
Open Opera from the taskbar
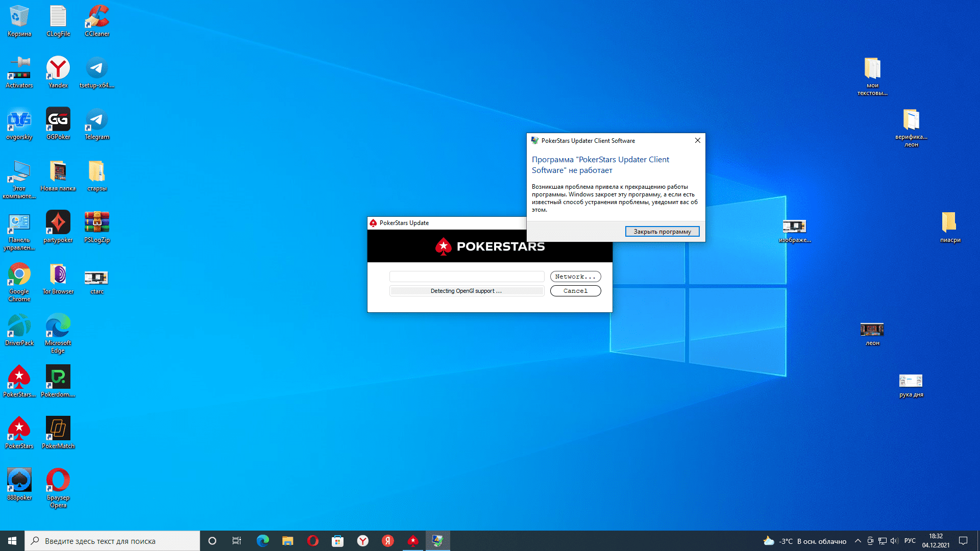(312, 541)
